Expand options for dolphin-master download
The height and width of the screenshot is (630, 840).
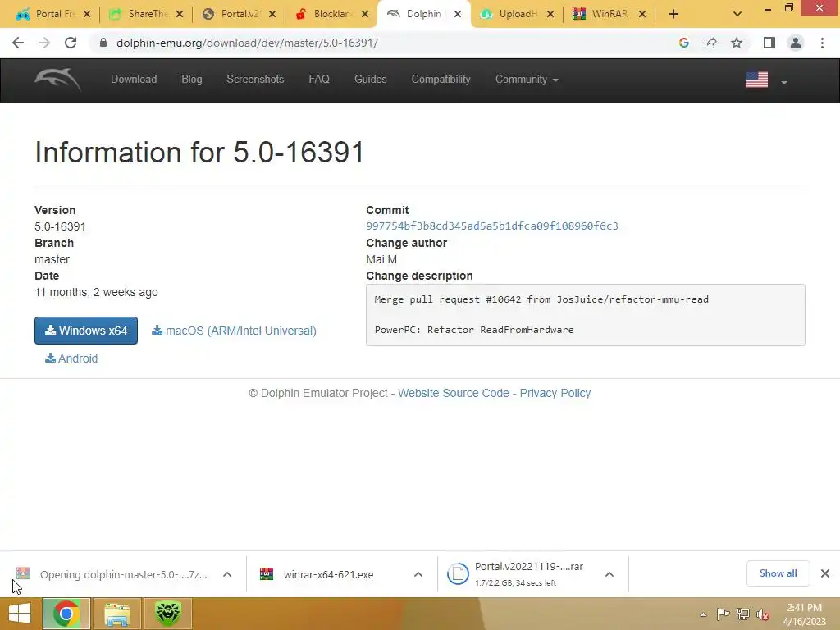pyautogui.click(x=227, y=574)
